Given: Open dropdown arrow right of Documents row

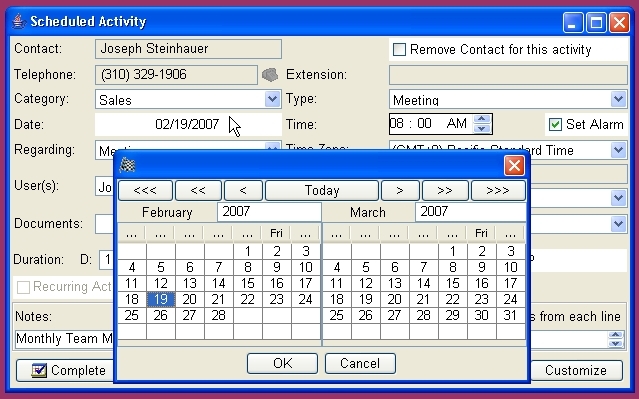Looking at the screenshot, I should tap(618, 223).
